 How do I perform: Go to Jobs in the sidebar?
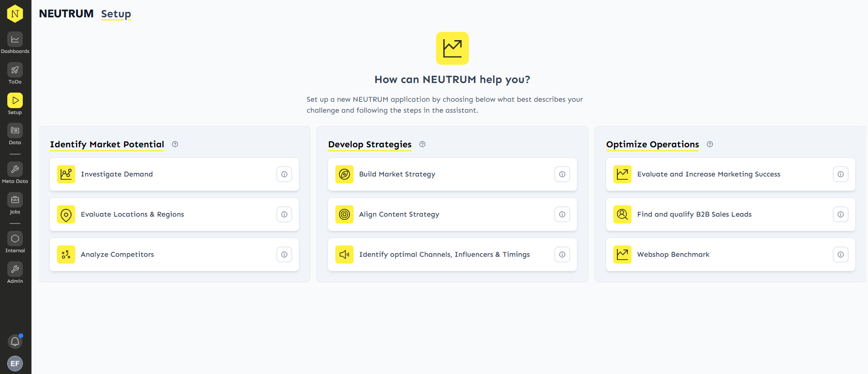point(15,204)
